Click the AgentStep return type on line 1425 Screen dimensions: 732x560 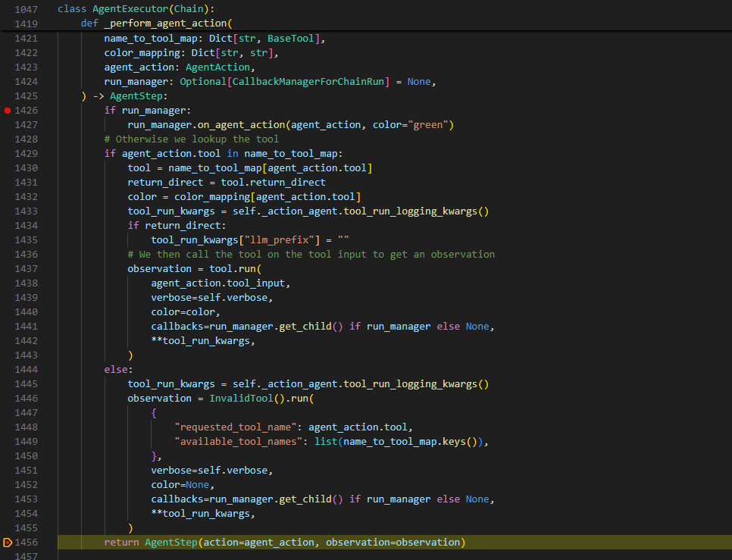[x=138, y=96]
